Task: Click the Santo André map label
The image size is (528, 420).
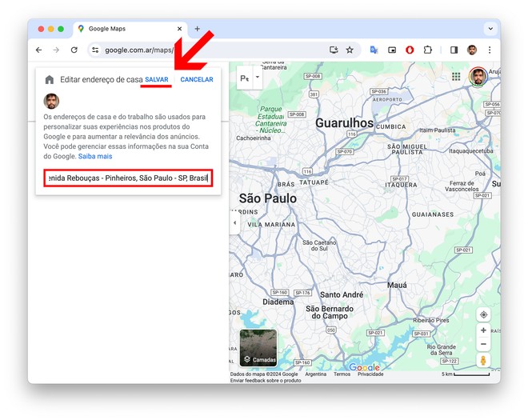Action: [342, 294]
